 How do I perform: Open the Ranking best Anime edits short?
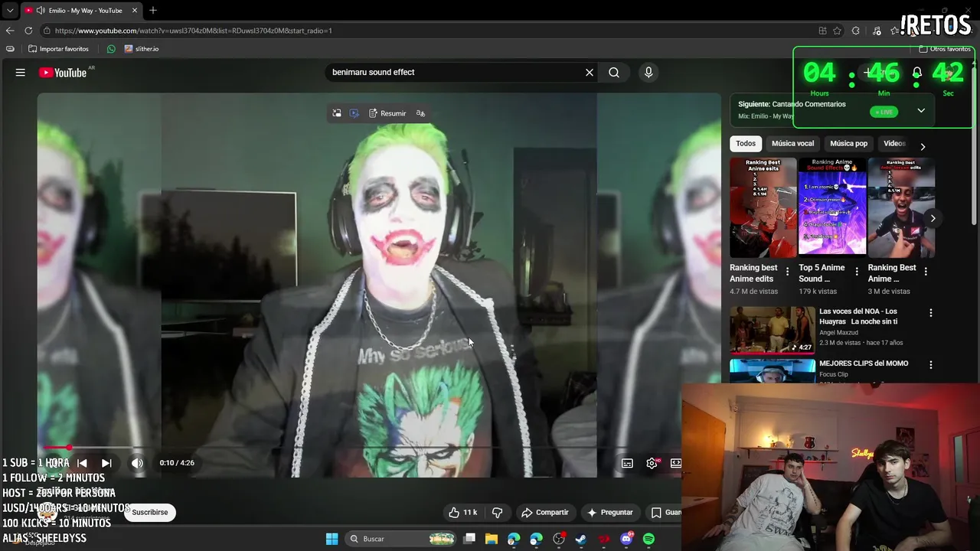tap(763, 207)
